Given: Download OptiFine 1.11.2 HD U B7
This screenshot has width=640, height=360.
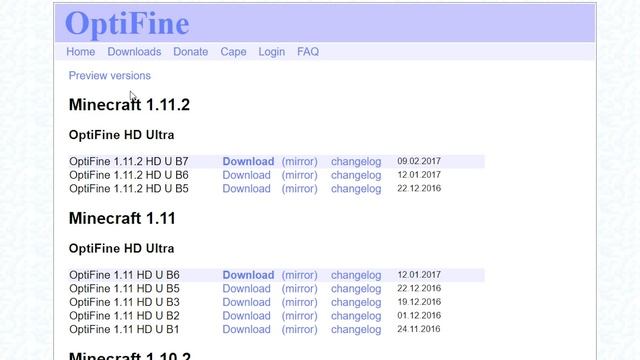Looking at the screenshot, I should click(x=248, y=161).
